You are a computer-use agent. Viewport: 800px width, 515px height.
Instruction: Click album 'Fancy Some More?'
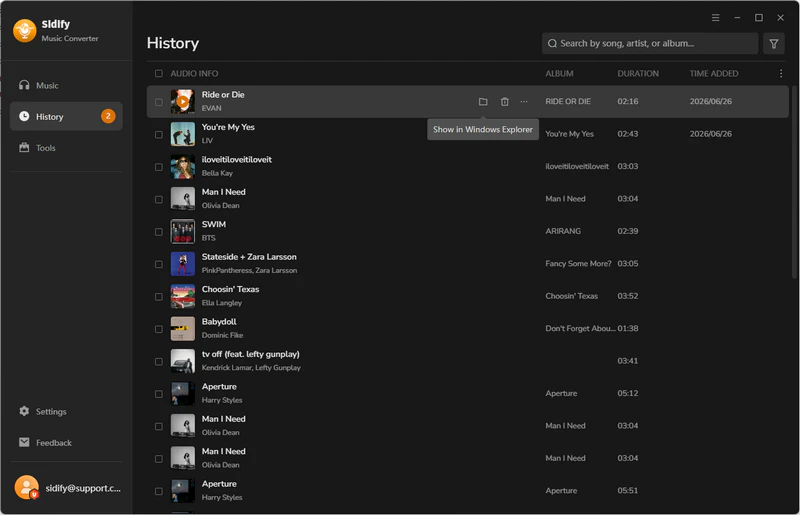[578, 263]
